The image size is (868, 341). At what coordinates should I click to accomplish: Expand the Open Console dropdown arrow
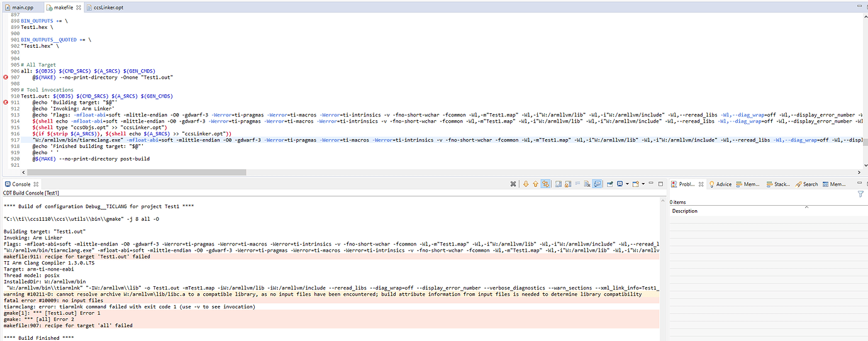click(643, 184)
